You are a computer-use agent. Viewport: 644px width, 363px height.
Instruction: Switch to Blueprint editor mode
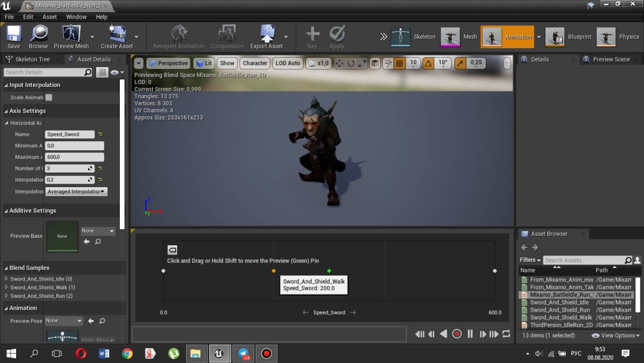[x=569, y=37]
